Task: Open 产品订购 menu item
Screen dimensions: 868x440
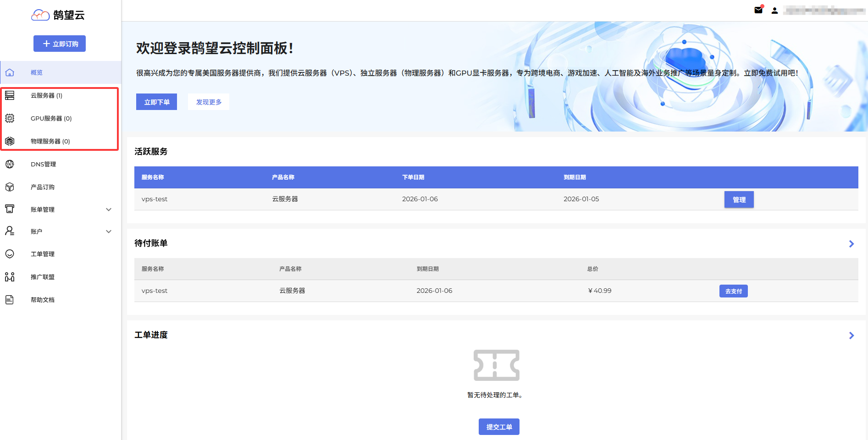Action: [43, 187]
